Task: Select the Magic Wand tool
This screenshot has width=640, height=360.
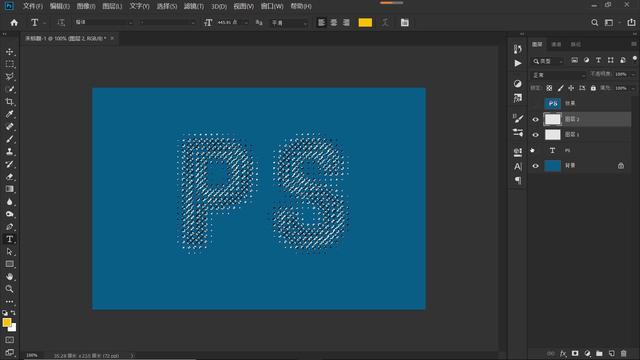Action: coord(9,89)
